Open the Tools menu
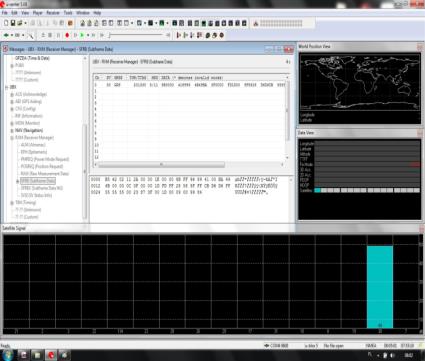This screenshot has width=425, height=361. (x=68, y=13)
